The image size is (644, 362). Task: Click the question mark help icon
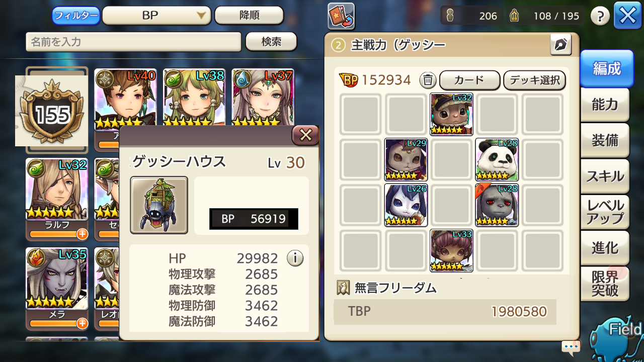click(x=600, y=16)
